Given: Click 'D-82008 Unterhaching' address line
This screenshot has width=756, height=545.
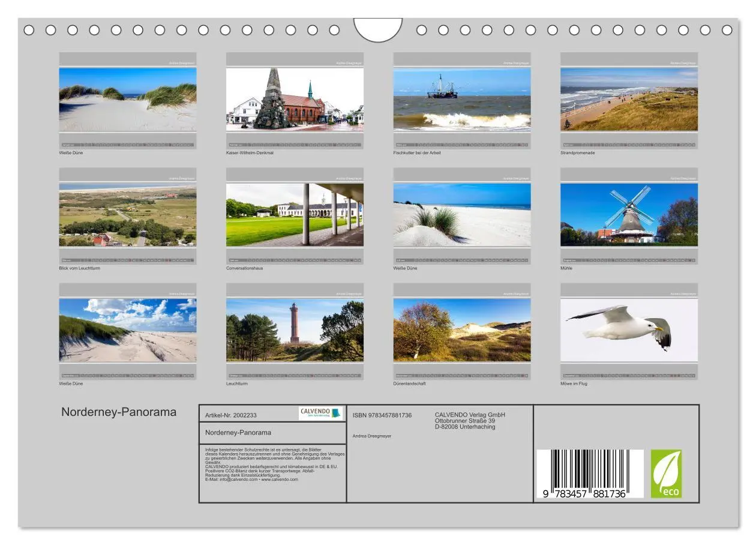Looking at the screenshot, I should (465, 427).
